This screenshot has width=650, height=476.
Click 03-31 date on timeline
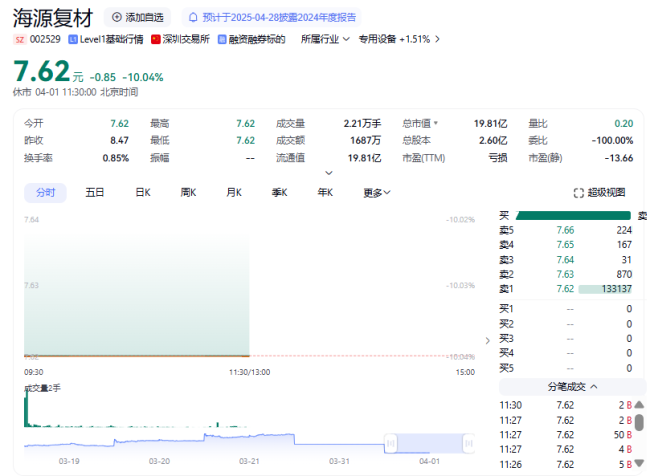(339, 461)
